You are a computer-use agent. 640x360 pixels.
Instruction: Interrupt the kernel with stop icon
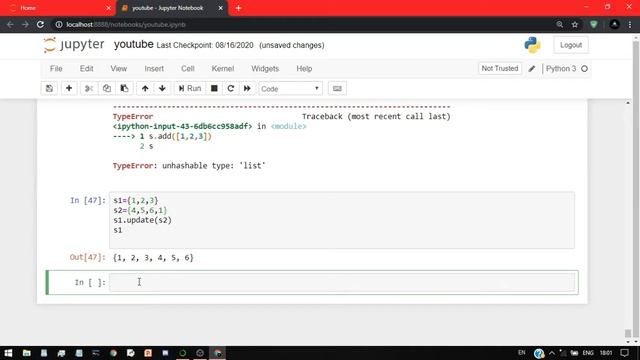coord(214,89)
